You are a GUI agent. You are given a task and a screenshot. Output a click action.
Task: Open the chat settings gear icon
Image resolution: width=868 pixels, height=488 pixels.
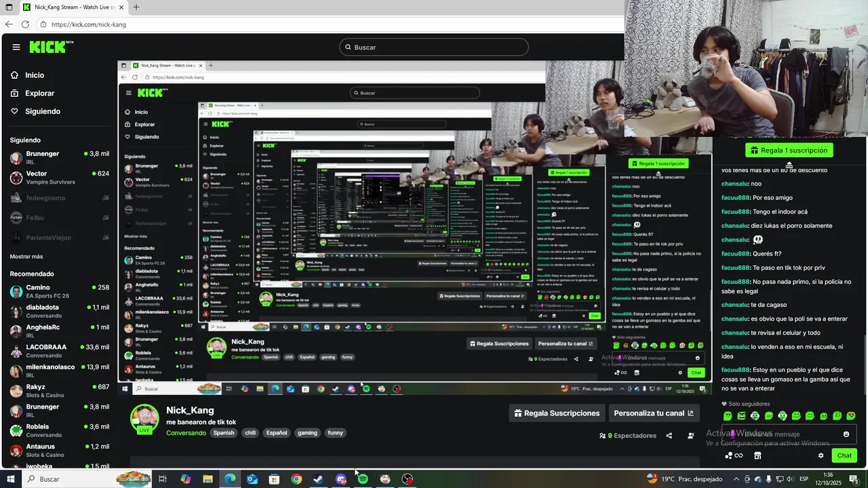tap(821, 455)
